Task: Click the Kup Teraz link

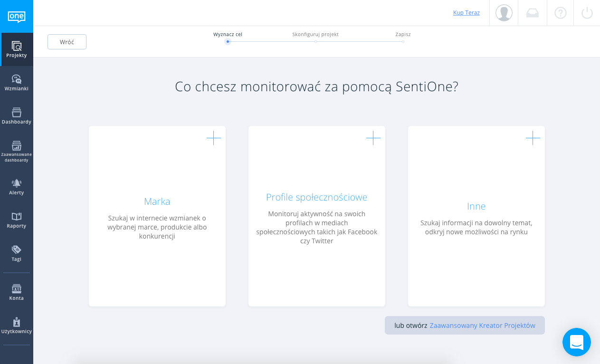Action: (467, 13)
